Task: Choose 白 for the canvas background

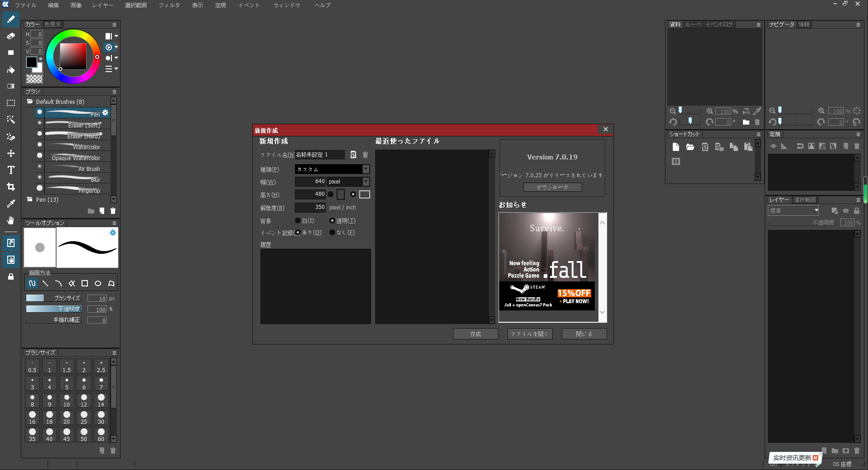Action: [x=298, y=221]
